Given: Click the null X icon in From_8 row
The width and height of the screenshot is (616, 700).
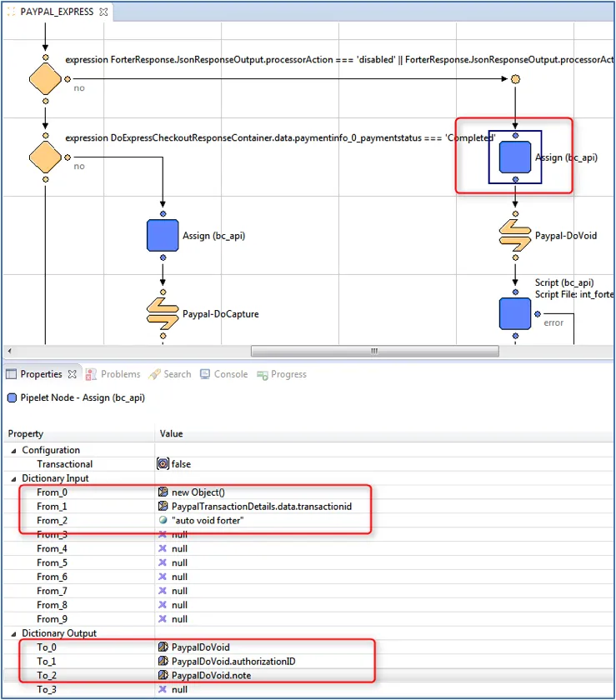Looking at the screenshot, I should tap(163, 604).
